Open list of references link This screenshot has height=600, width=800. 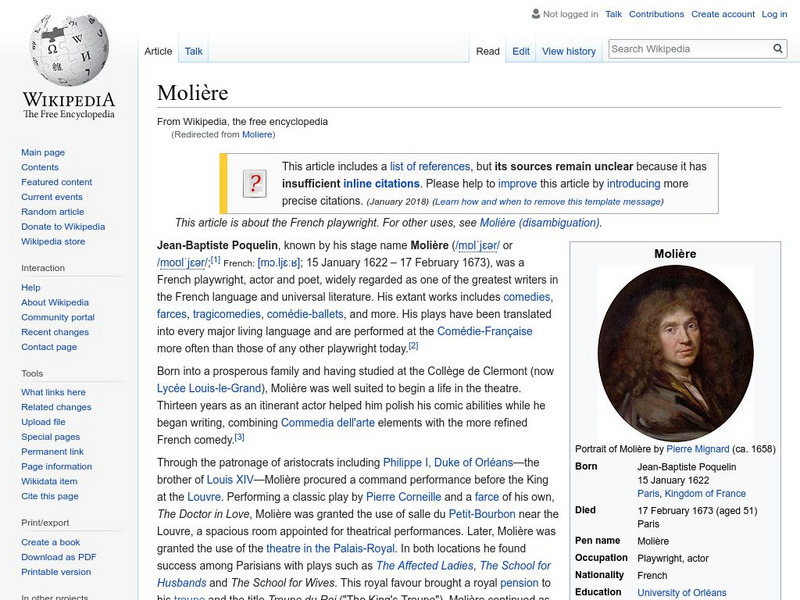click(x=430, y=166)
